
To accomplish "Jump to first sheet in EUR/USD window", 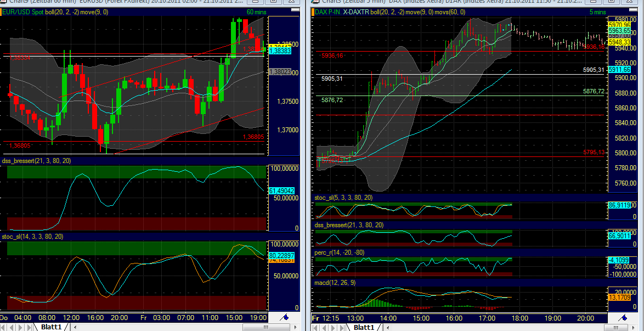I will click(4, 327).
